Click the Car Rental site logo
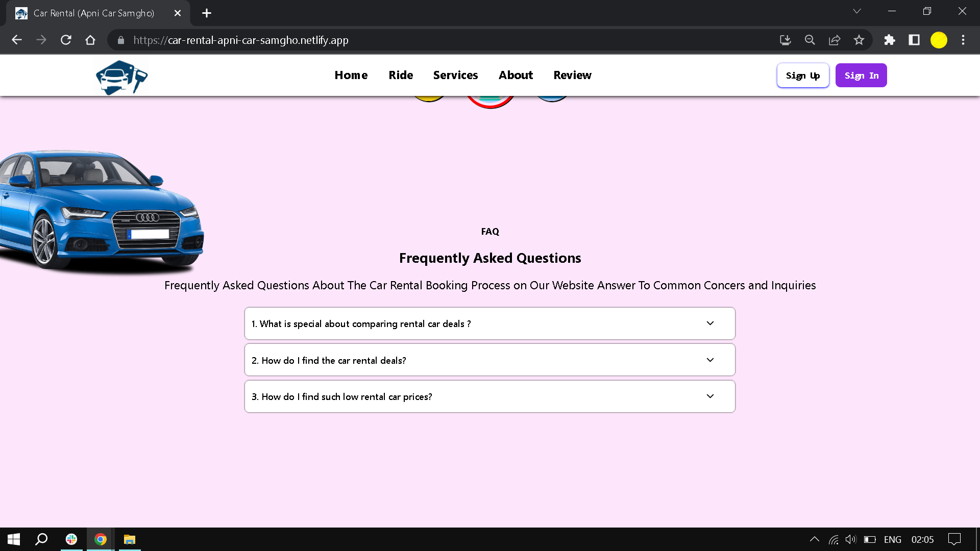The width and height of the screenshot is (980, 551). click(121, 77)
